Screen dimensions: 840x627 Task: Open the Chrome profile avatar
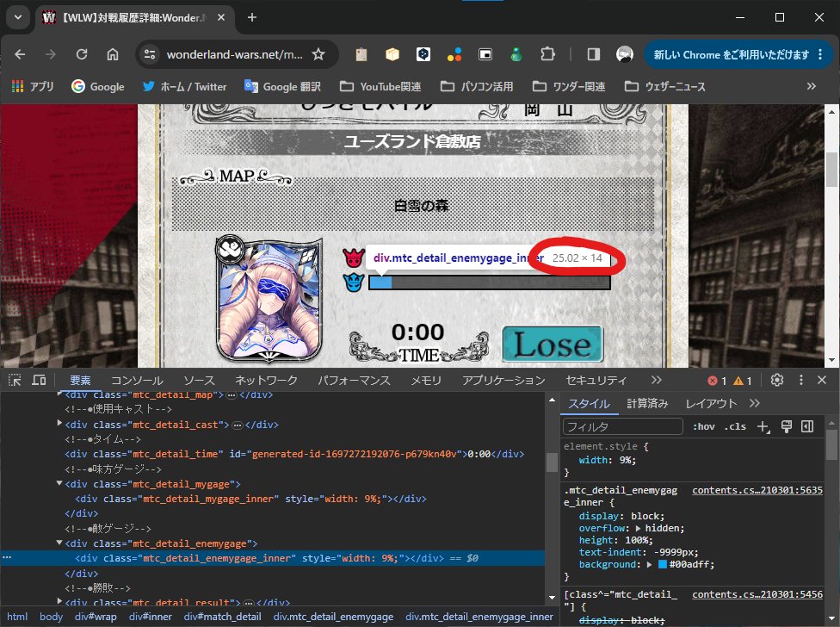625,54
